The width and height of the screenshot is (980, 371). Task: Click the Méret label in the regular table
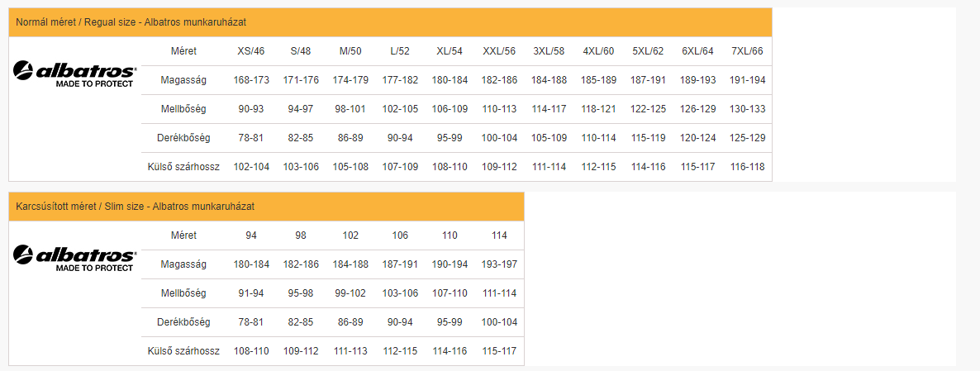183,51
